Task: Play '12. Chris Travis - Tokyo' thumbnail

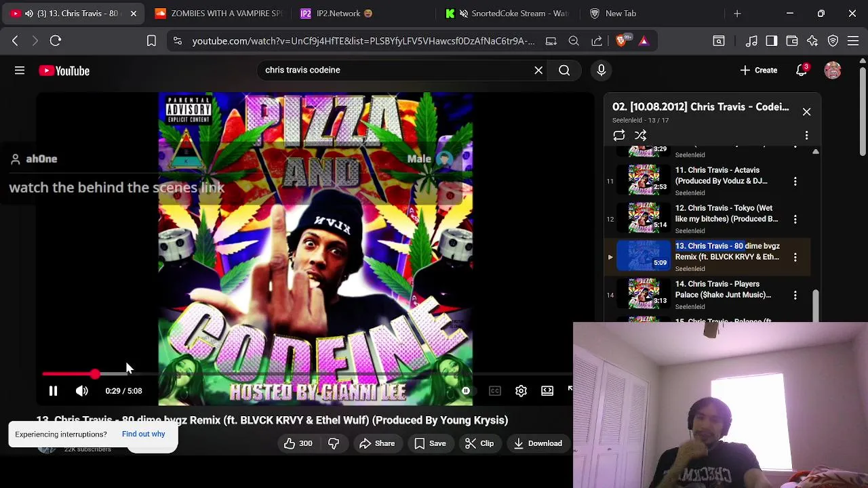Action: 644,219
